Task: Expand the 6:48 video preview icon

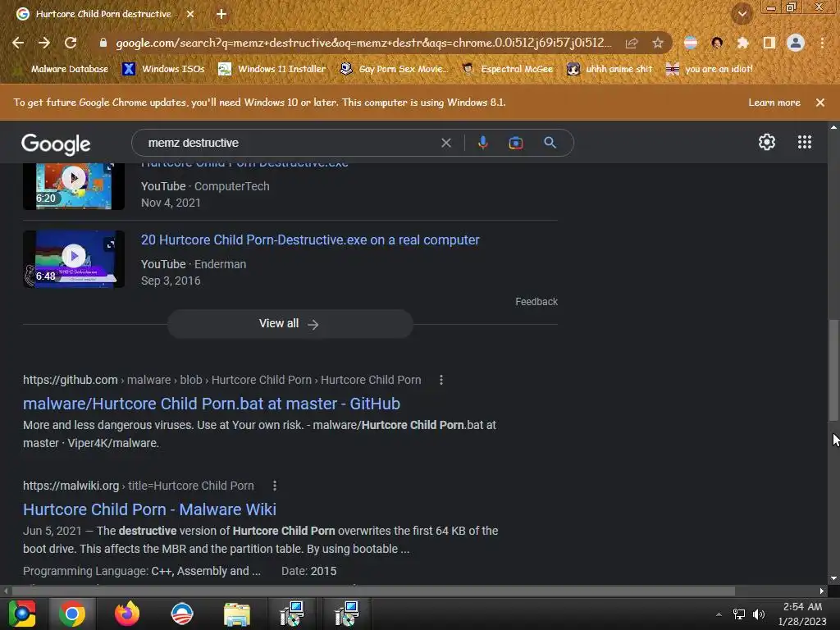Action: [110, 244]
